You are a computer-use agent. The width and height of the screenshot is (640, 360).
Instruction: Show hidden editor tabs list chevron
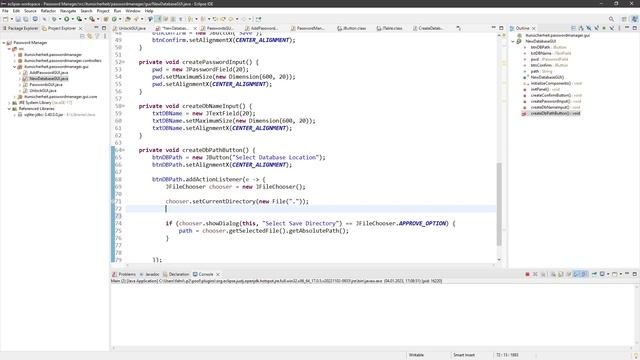(458, 28)
